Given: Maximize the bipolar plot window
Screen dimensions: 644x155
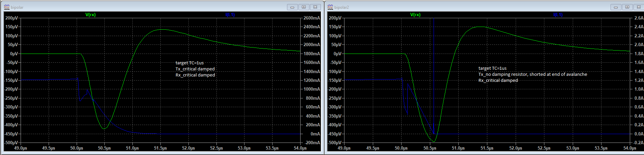Looking at the screenshot, I should (x=304, y=7).
